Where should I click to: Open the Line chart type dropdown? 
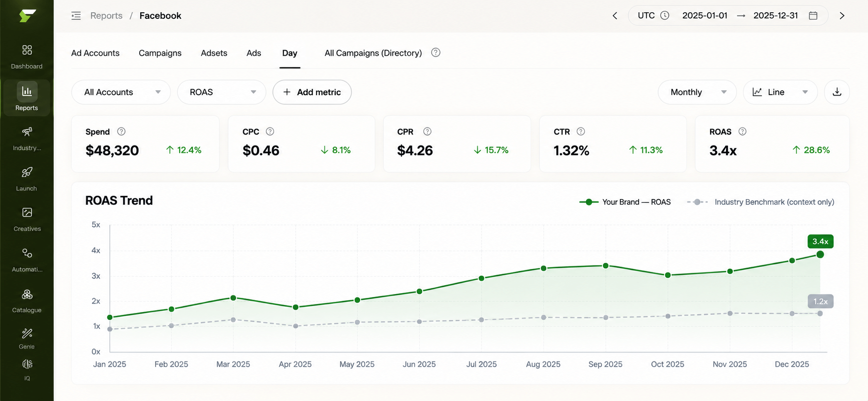(781, 92)
